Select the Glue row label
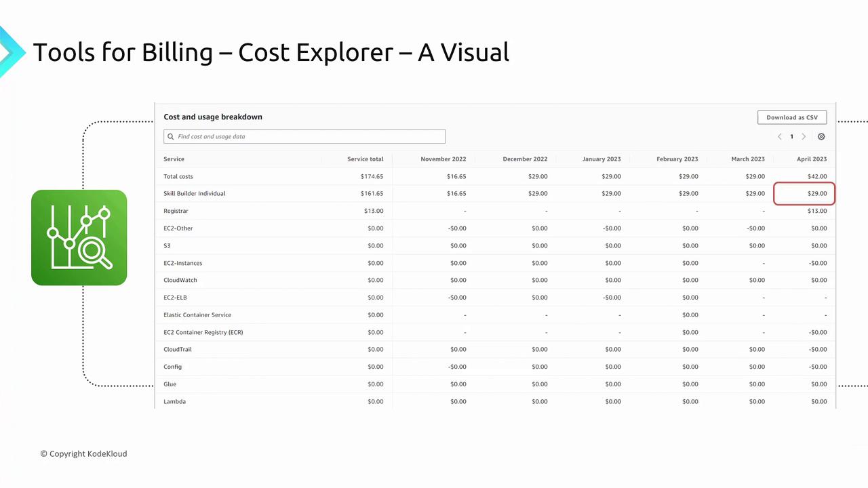Viewport: 868px width, 488px height. click(170, 384)
